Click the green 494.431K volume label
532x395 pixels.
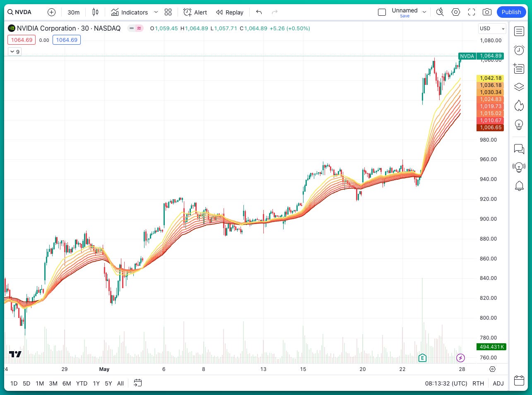[x=491, y=347]
